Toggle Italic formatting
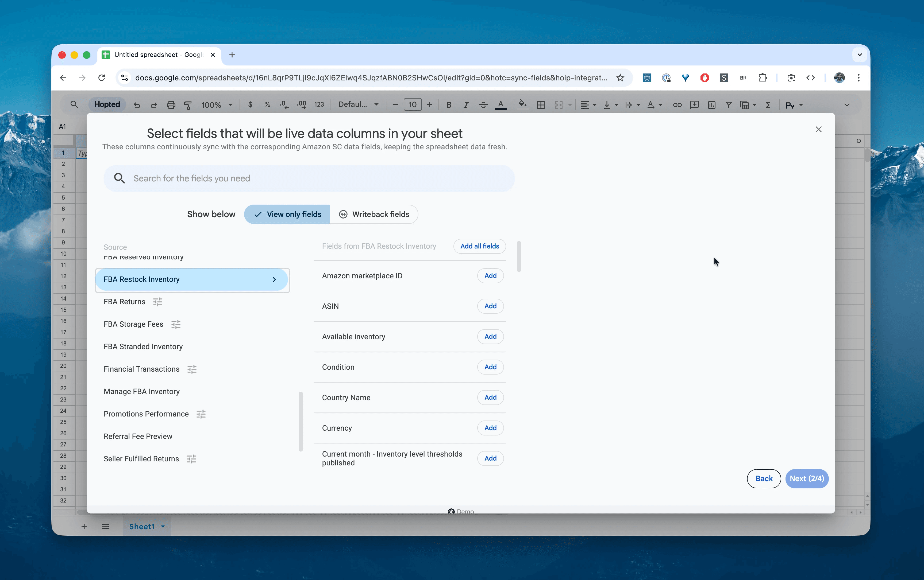The image size is (924, 580). [x=466, y=105]
